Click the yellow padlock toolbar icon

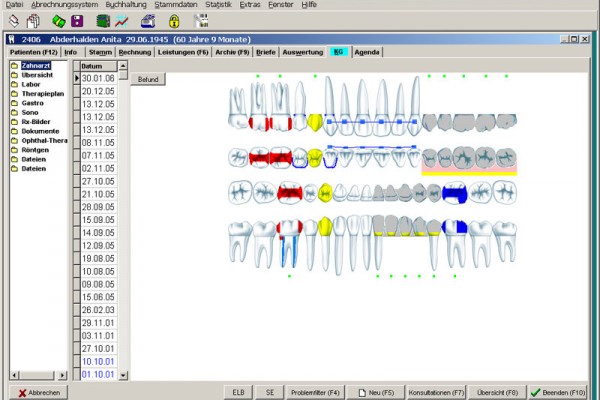[174, 20]
